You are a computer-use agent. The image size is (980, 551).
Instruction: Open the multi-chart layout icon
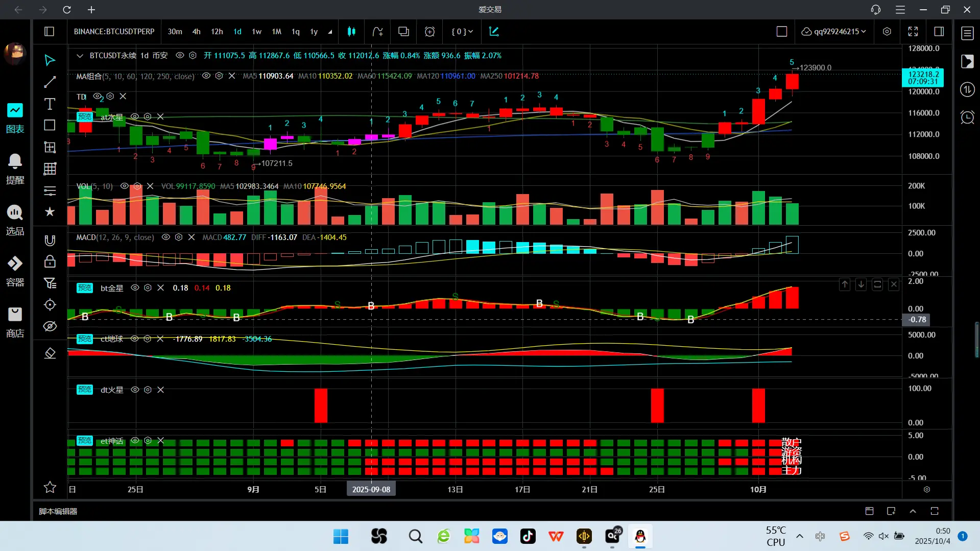pos(403,32)
